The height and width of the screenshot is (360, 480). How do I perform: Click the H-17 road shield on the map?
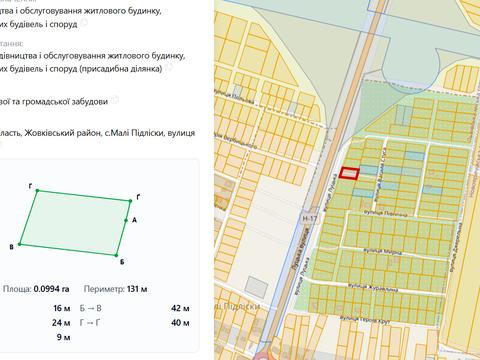309,219
